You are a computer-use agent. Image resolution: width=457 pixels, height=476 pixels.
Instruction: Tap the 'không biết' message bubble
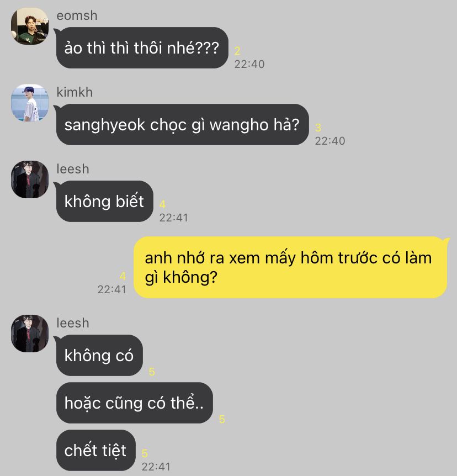tap(104, 201)
